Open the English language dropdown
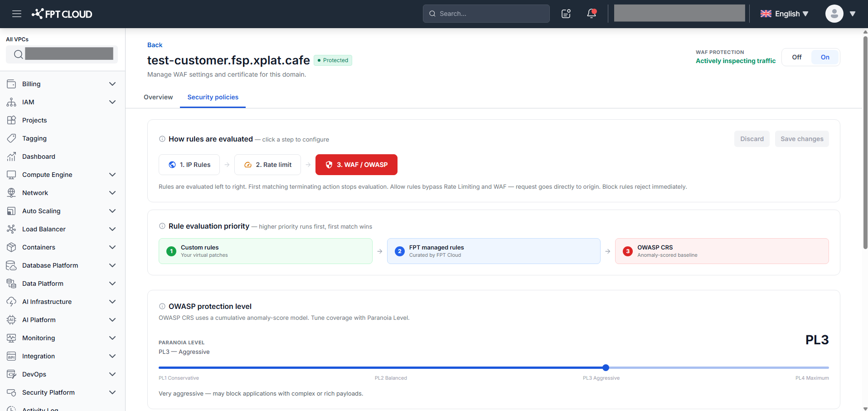868x411 pixels. pyautogui.click(x=785, y=14)
